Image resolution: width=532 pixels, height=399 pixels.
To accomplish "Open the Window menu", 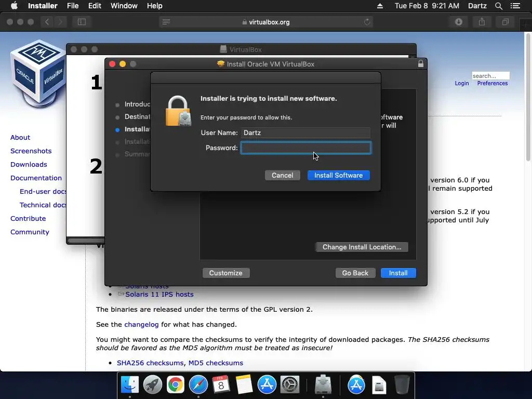I will [124, 6].
